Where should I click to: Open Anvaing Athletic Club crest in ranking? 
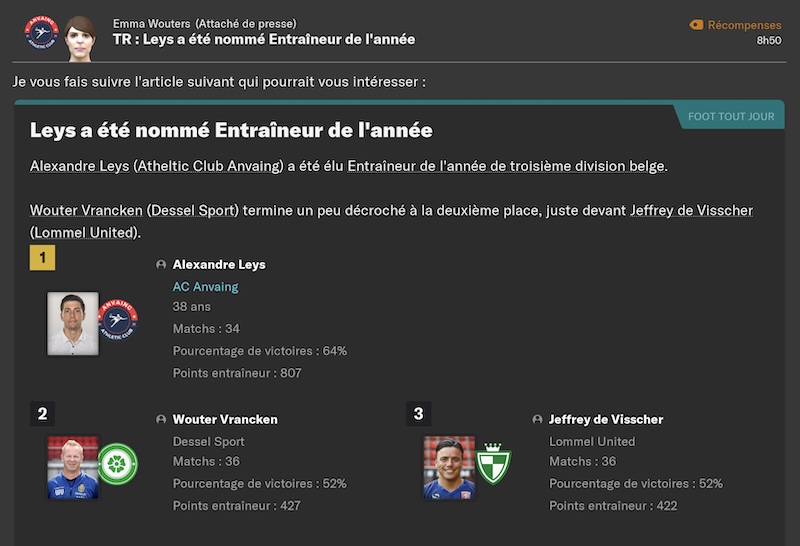(118, 320)
